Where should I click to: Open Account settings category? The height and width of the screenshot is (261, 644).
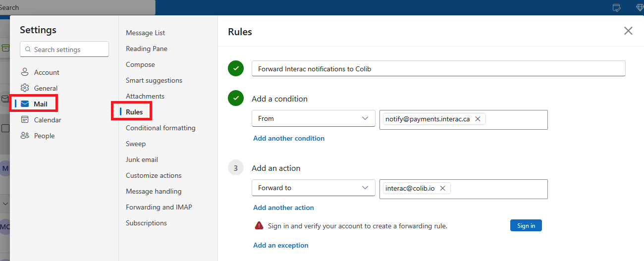pyautogui.click(x=46, y=72)
